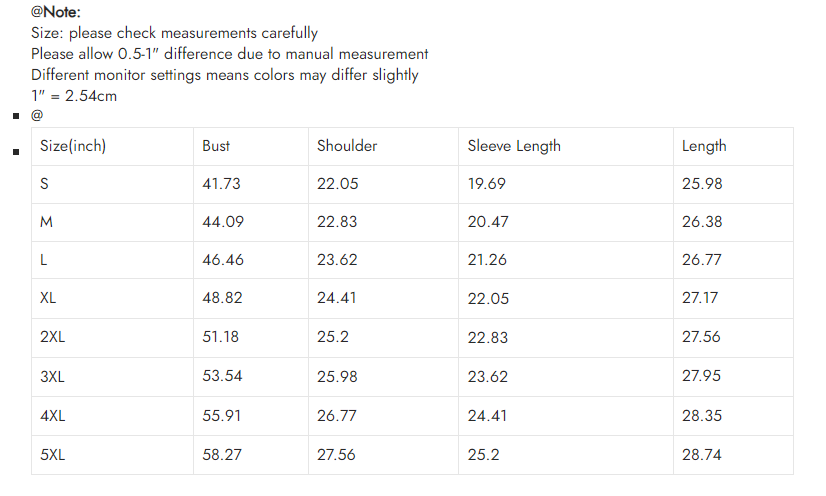
Task: Click the monitor settings color disclaimer line
Action: pyautogui.click(x=224, y=75)
